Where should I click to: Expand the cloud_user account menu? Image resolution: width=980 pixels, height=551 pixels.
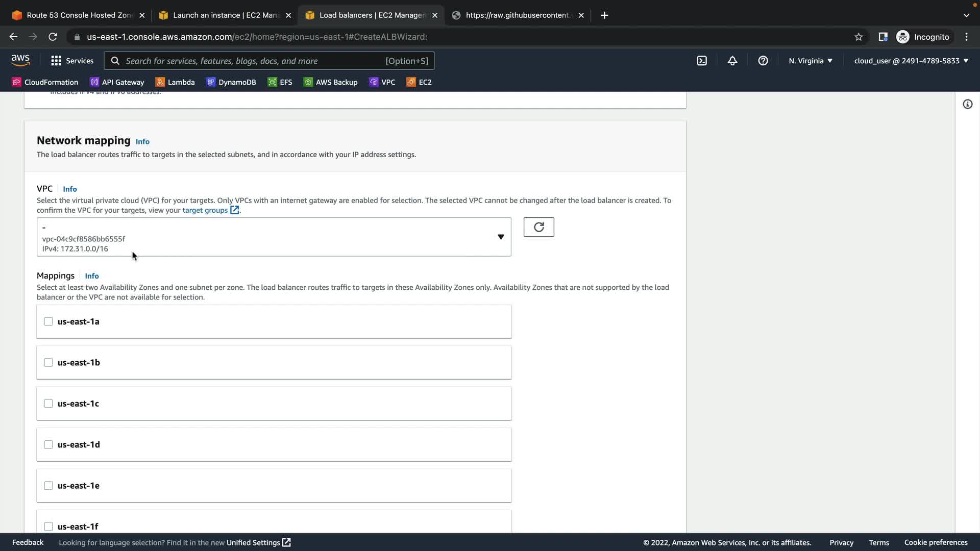click(911, 61)
